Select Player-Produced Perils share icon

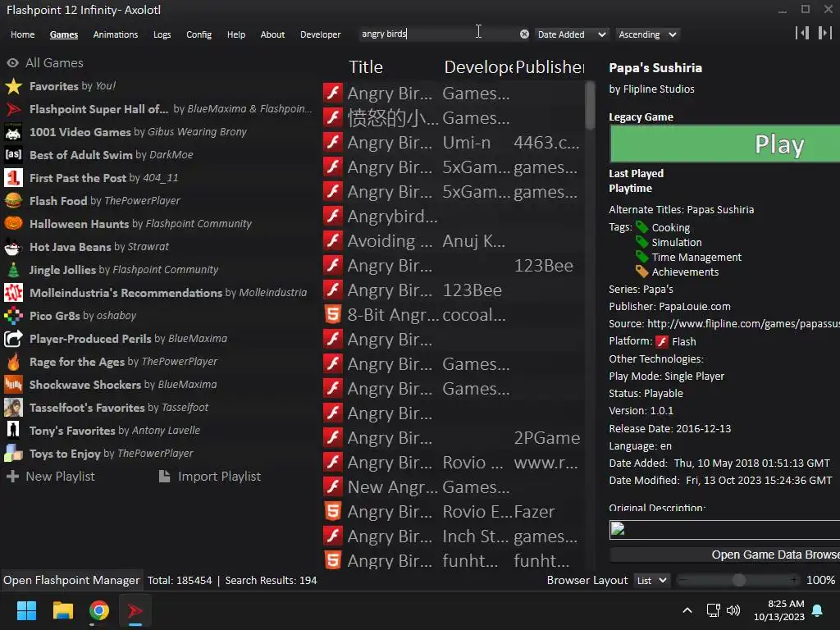13,339
